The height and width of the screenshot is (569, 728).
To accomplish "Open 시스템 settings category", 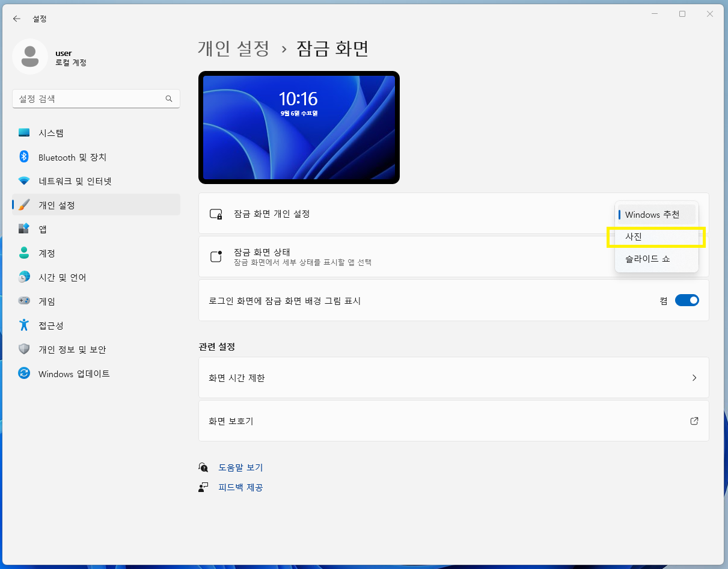I will click(x=96, y=133).
